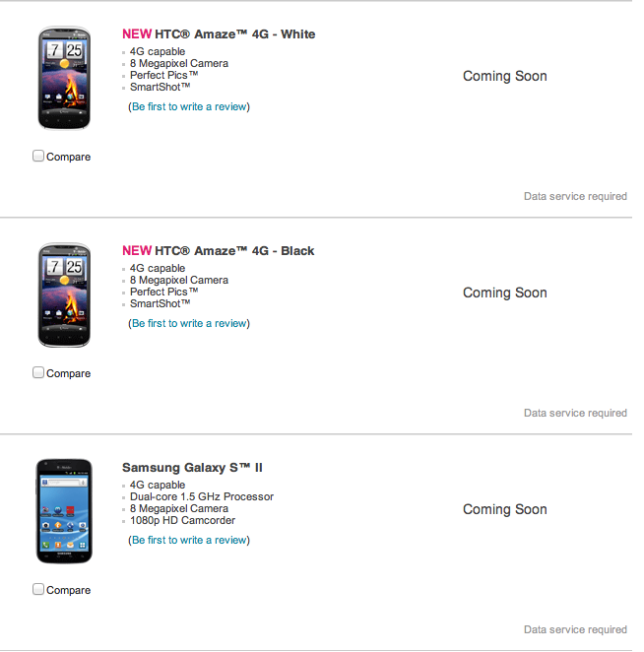The height and width of the screenshot is (652, 644).
Task: Check Compare for Samsung Galaxy S II
Action: tap(38, 589)
